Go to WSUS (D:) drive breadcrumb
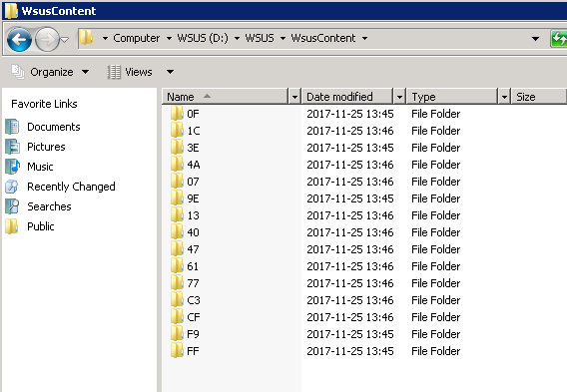 click(203, 38)
